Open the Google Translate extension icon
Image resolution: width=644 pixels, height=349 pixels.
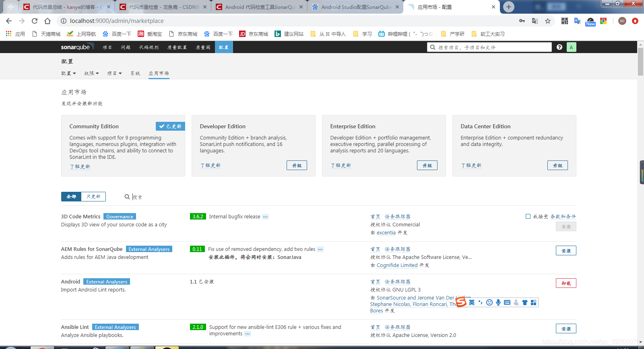click(x=578, y=21)
